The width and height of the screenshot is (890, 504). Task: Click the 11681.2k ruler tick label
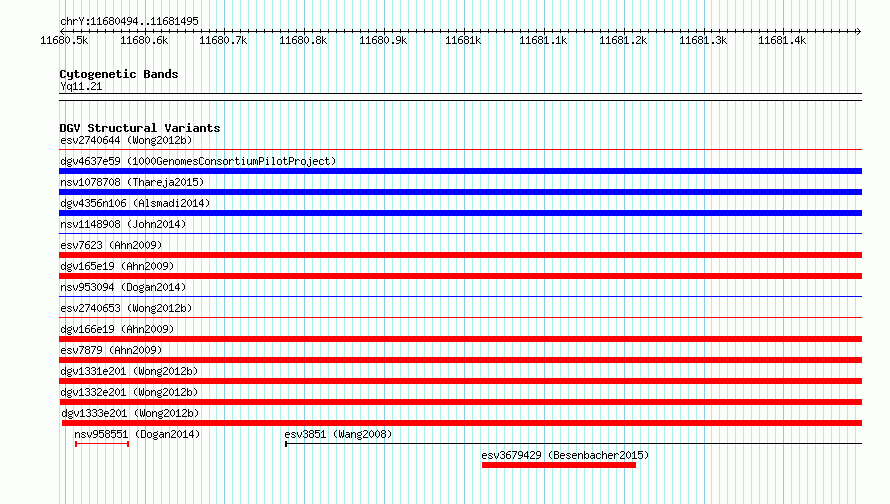tap(623, 40)
